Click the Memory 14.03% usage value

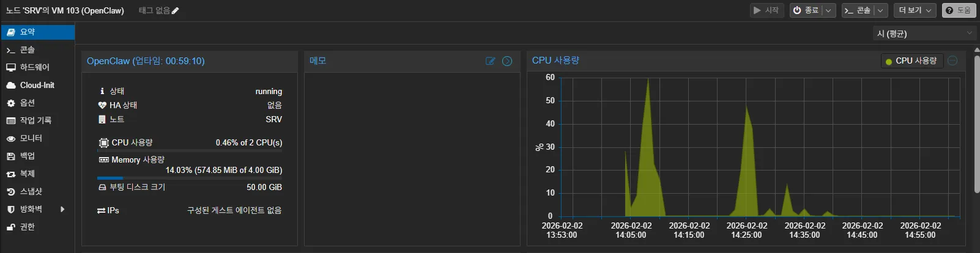(224, 170)
